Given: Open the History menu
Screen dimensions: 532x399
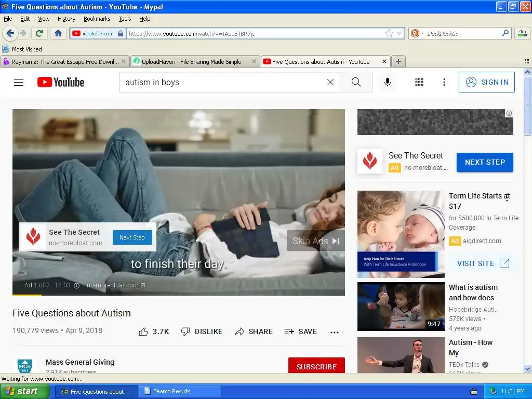Looking at the screenshot, I should [x=66, y=19].
